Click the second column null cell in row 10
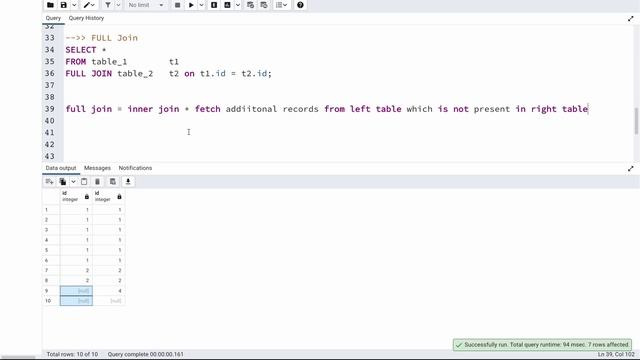 pos(109,301)
